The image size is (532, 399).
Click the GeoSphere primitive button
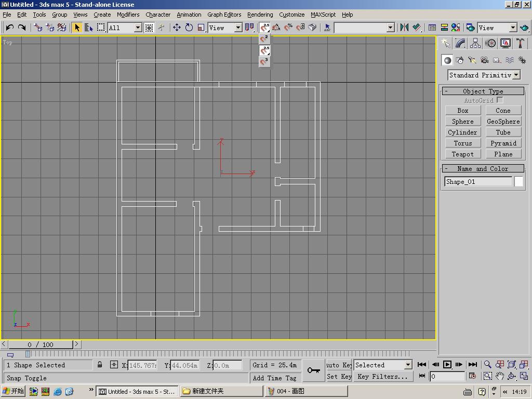point(503,122)
